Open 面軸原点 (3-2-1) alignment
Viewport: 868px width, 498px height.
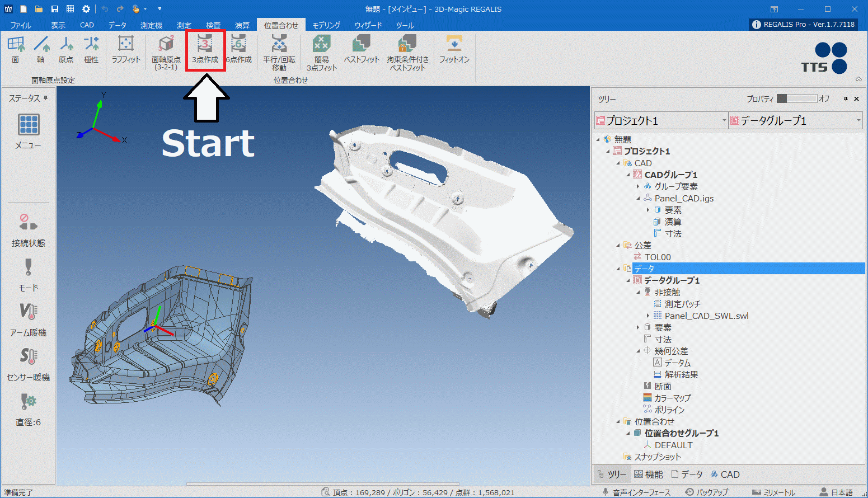tap(166, 53)
